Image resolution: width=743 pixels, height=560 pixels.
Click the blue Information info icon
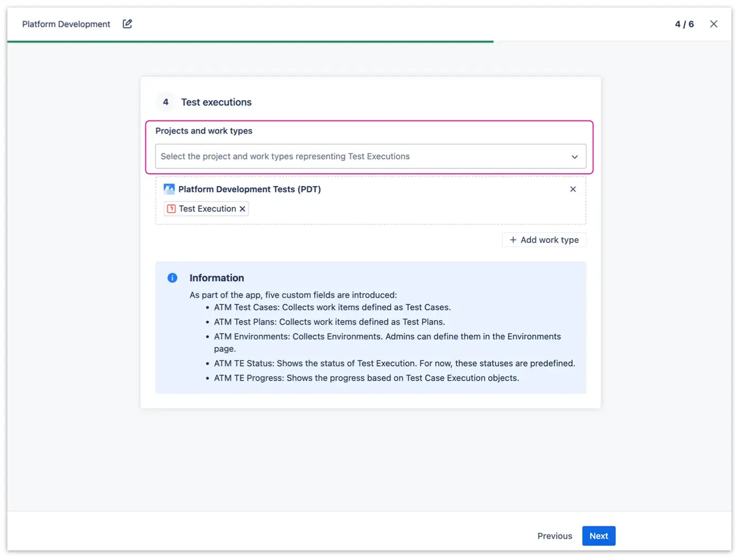point(171,277)
